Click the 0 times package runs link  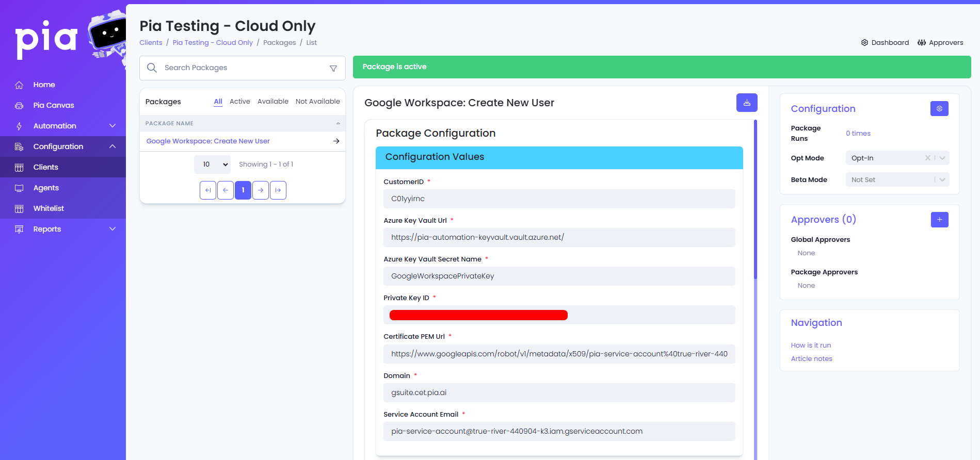coord(858,134)
